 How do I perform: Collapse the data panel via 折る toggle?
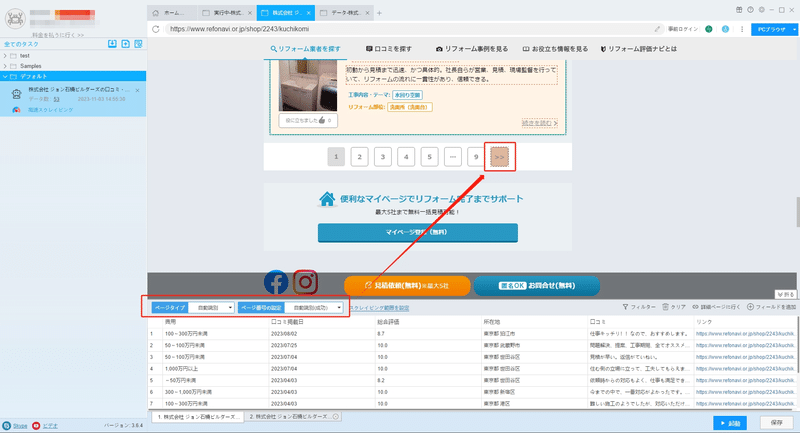click(785, 295)
